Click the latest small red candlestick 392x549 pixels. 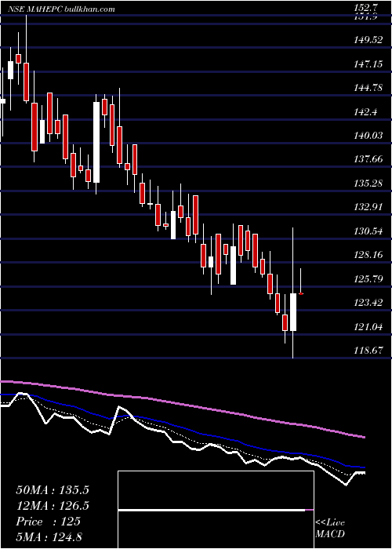pos(300,293)
